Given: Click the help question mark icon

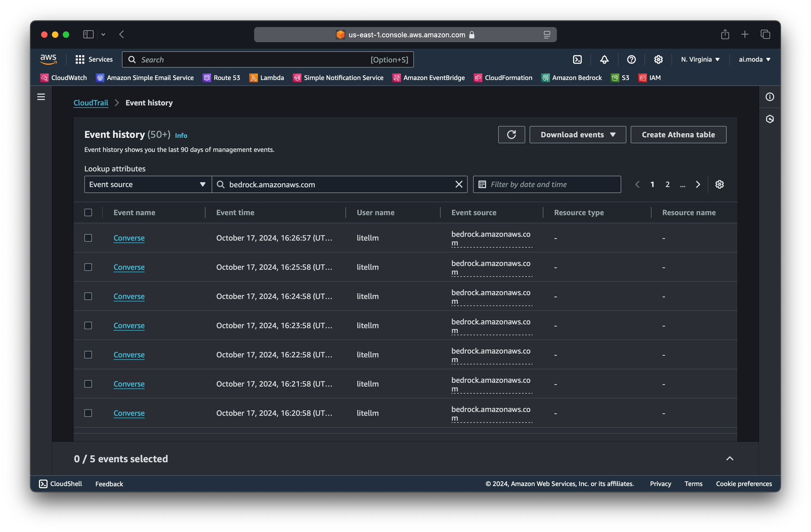Looking at the screenshot, I should point(631,60).
